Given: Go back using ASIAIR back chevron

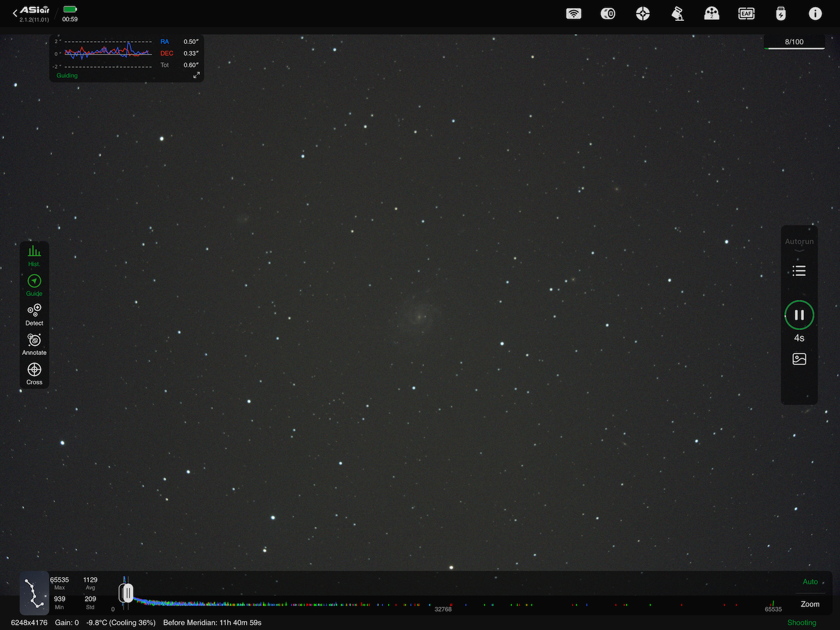Looking at the screenshot, I should click(15, 13).
